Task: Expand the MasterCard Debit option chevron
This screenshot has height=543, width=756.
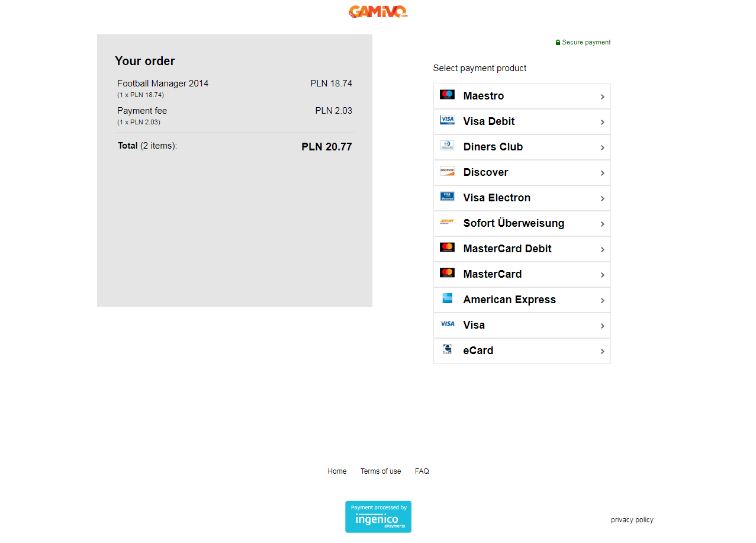Action: [602, 249]
